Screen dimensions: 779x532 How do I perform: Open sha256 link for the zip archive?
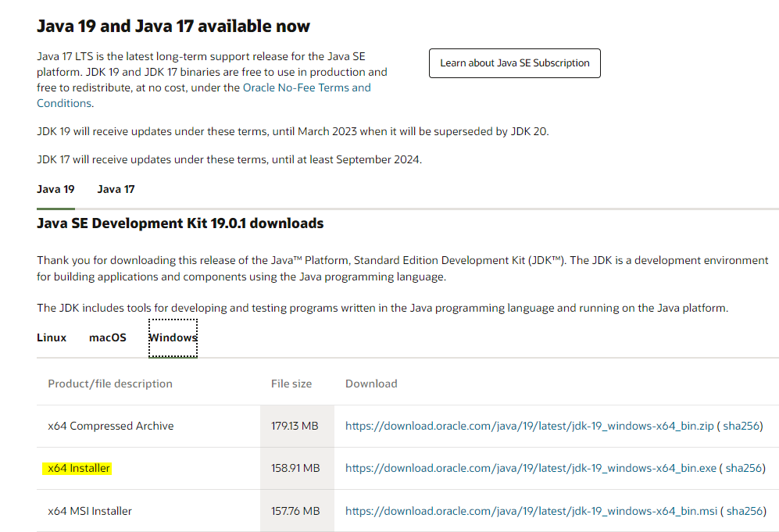click(x=741, y=427)
